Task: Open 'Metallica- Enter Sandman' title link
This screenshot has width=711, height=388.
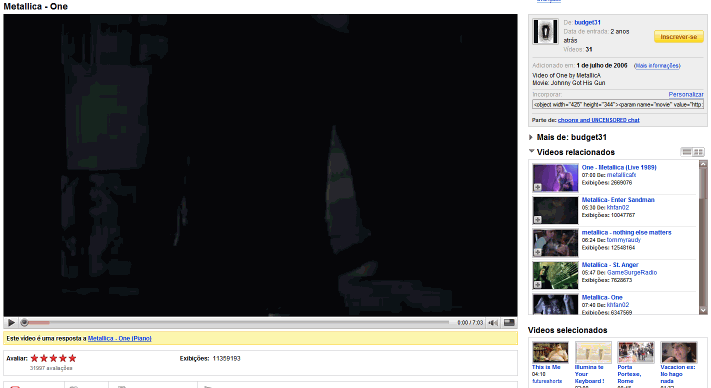Action: tap(618, 200)
